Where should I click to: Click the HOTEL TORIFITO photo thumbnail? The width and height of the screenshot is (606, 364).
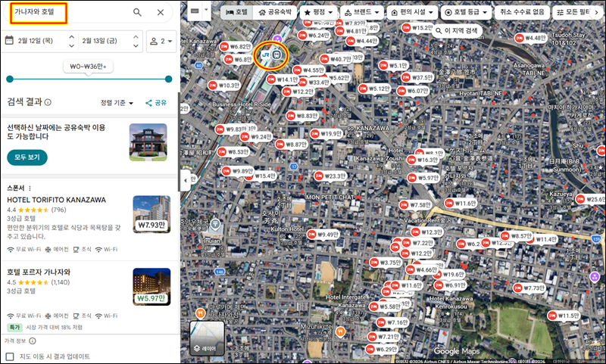151,214
